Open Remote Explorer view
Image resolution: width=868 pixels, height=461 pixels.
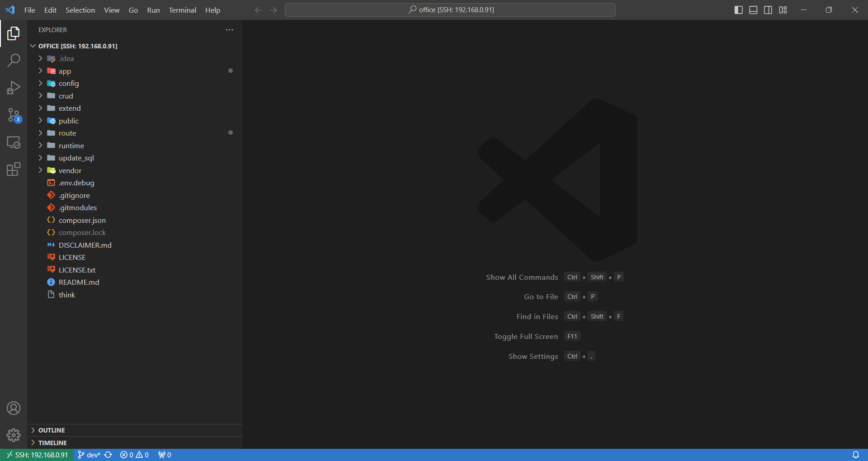click(x=14, y=142)
